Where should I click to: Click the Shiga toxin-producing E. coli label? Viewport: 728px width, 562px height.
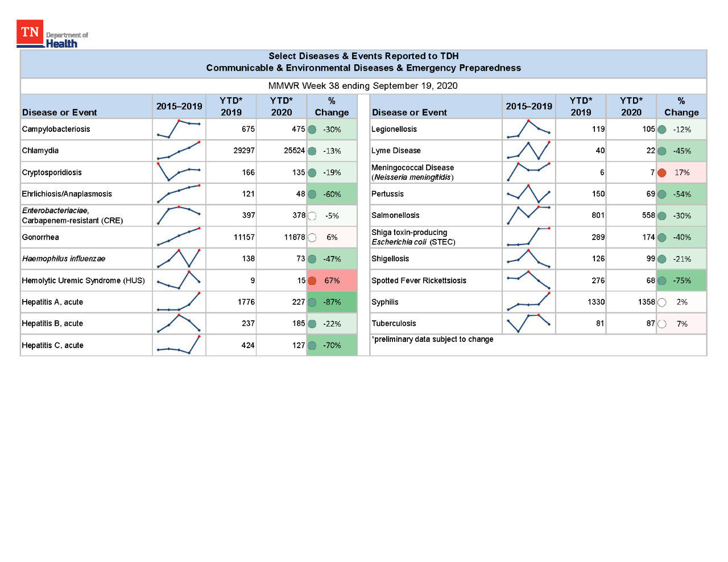[x=413, y=237]
